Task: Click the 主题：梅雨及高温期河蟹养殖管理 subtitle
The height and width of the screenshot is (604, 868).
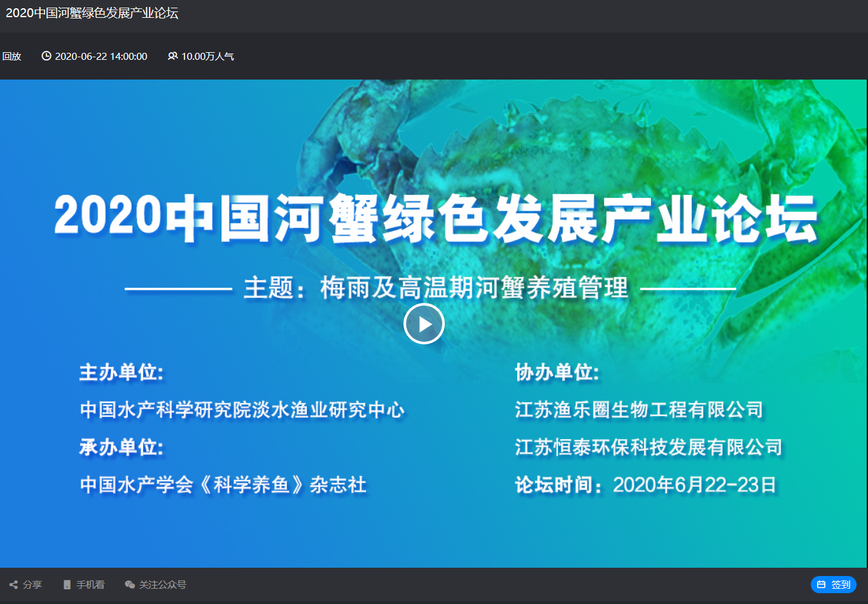Action: click(436, 288)
